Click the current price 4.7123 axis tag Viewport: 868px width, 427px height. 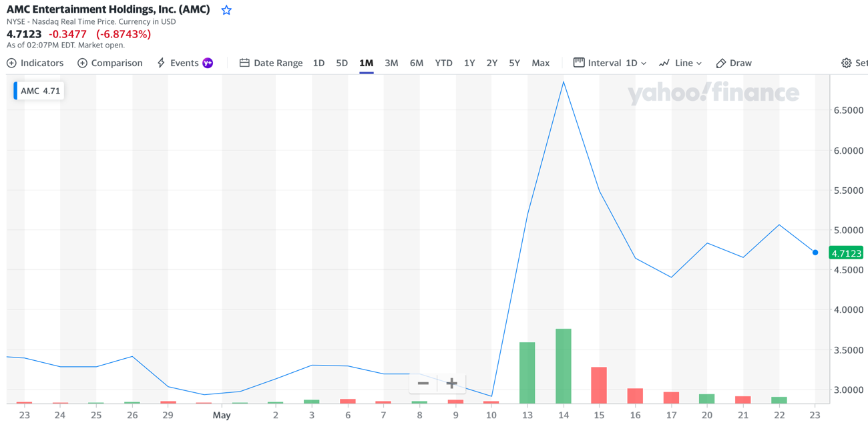coord(846,253)
